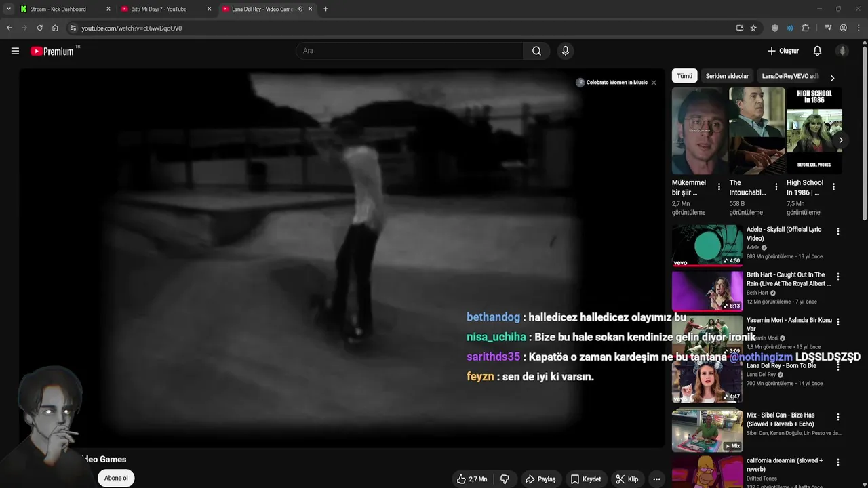
Task: Dismiss the Celebrate Women in Music banner
Action: coord(654,83)
